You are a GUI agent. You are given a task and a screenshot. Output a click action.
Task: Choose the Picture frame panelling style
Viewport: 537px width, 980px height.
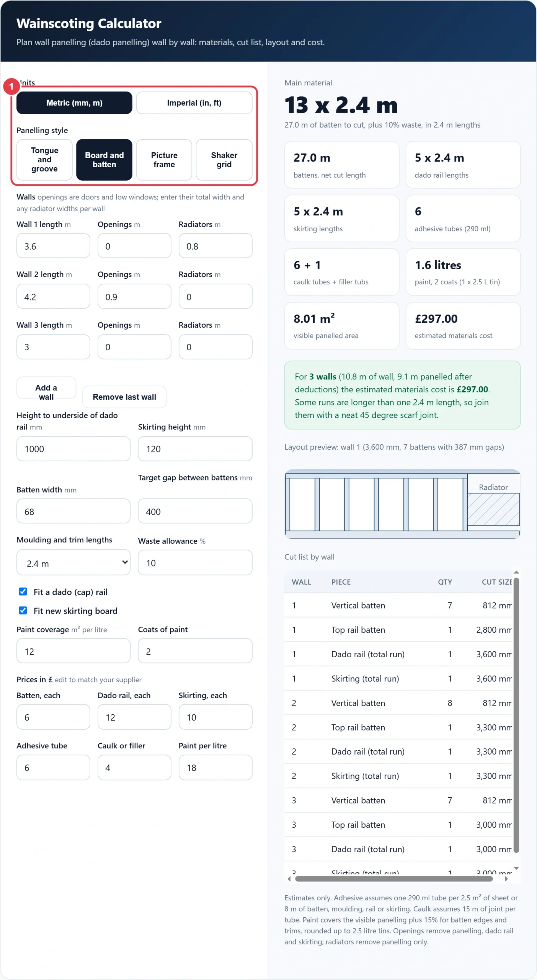[x=164, y=160]
